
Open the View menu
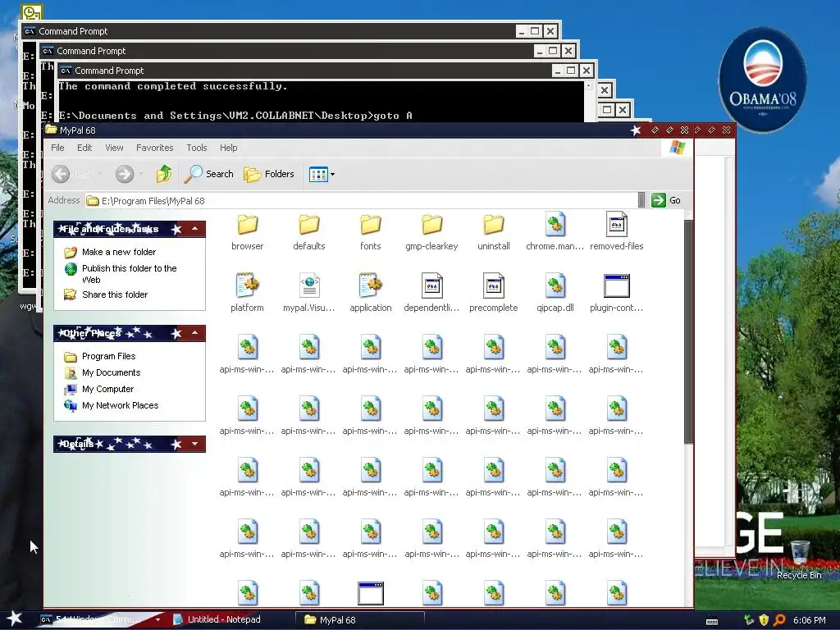(x=114, y=148)
